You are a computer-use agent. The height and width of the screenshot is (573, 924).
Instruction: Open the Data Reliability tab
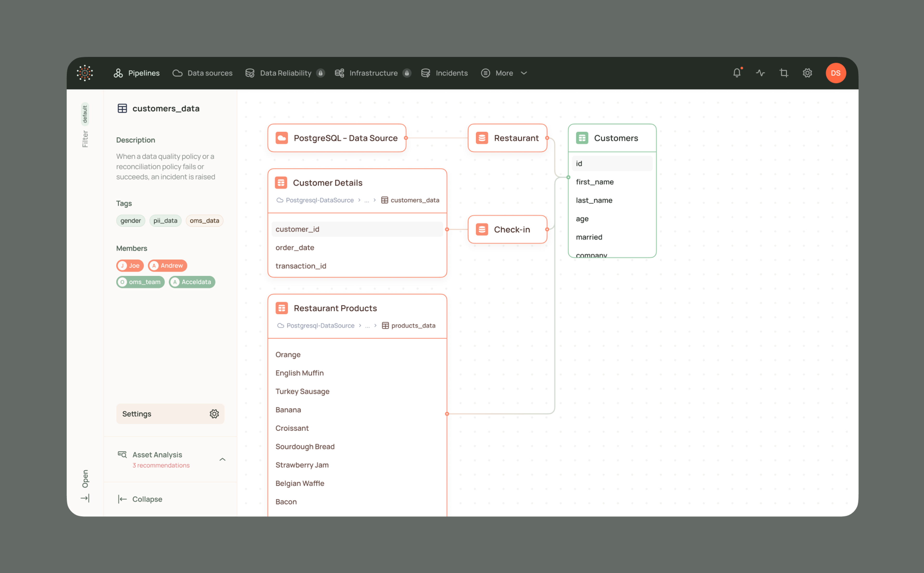pyautogui.click(x=285, y=73)
